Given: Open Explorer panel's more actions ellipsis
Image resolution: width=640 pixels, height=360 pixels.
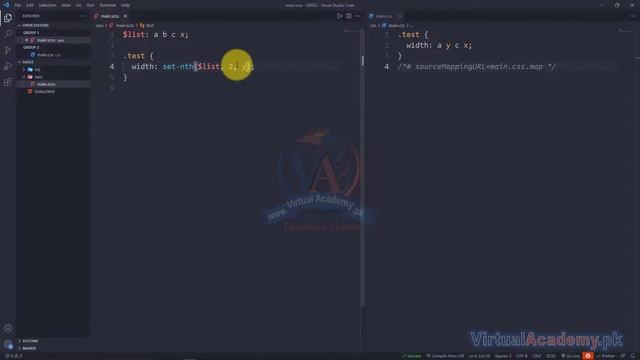Looking at the screenshot, I should [83, 16].
